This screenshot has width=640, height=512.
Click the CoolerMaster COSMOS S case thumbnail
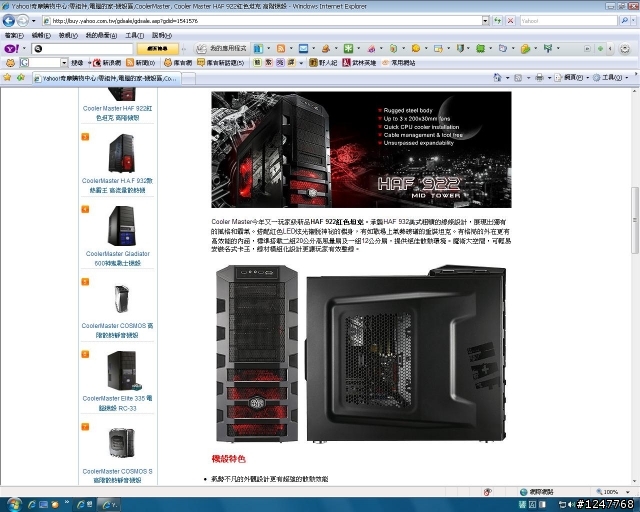[121, 443]
